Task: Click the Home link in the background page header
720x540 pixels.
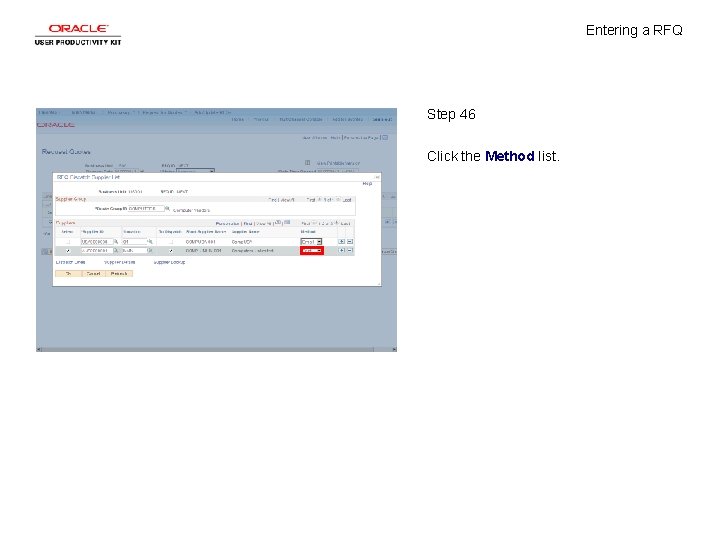Action: coord(237,119)
